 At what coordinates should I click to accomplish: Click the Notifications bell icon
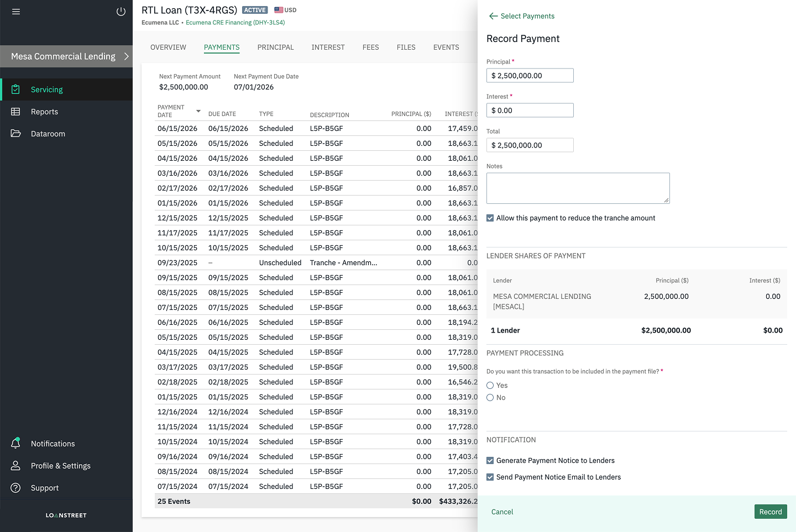[15, 443]
